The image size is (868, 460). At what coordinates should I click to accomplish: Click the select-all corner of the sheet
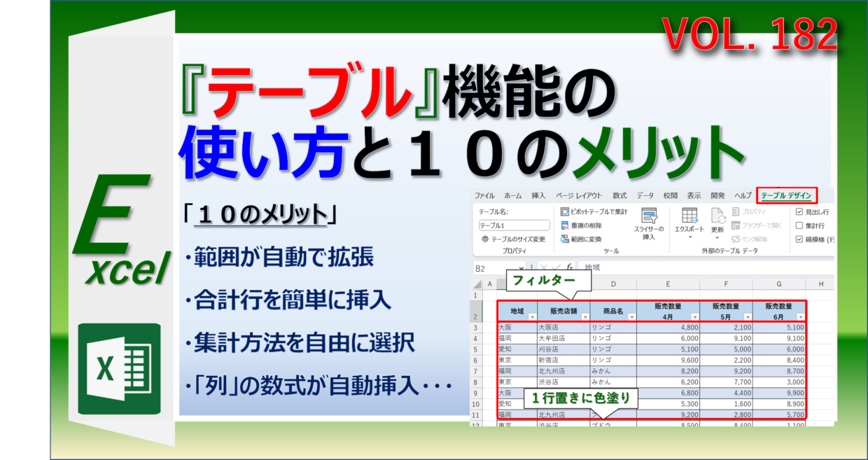point(477,284)
